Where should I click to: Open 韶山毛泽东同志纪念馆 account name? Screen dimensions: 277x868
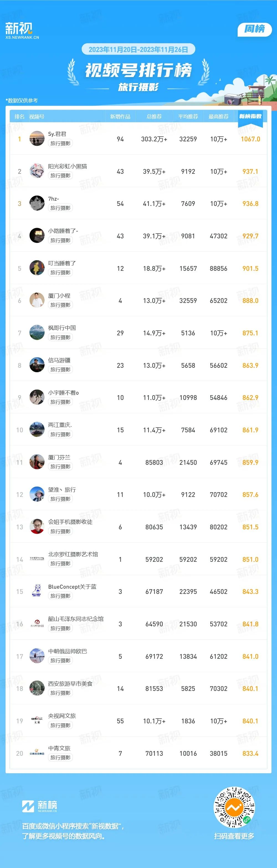pos(76,619)
